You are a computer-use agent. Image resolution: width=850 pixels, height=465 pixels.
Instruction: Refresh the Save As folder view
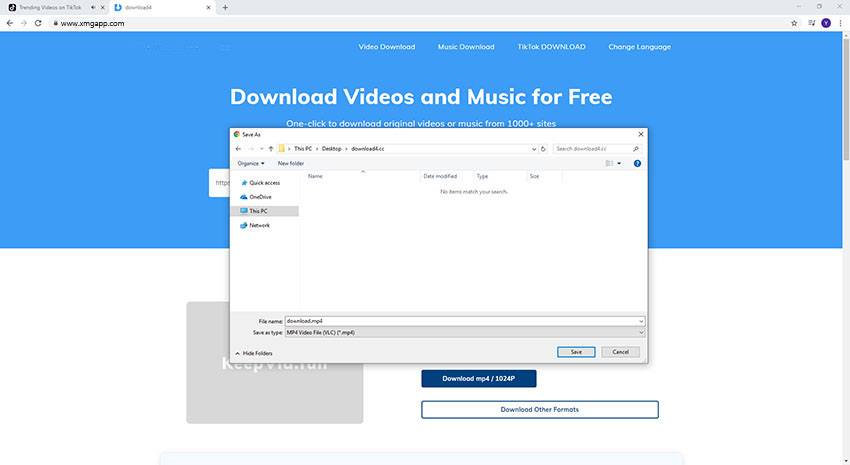click(x=543, y=148)
